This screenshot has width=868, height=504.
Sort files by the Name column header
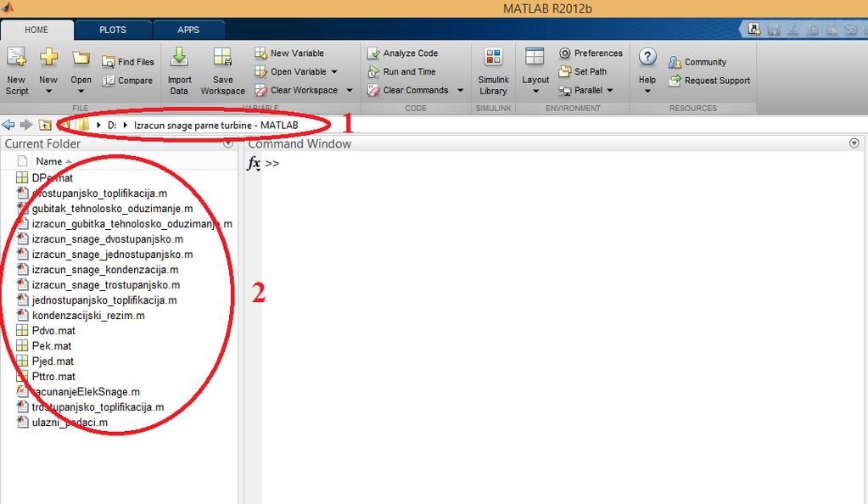[x=49, y=161]
